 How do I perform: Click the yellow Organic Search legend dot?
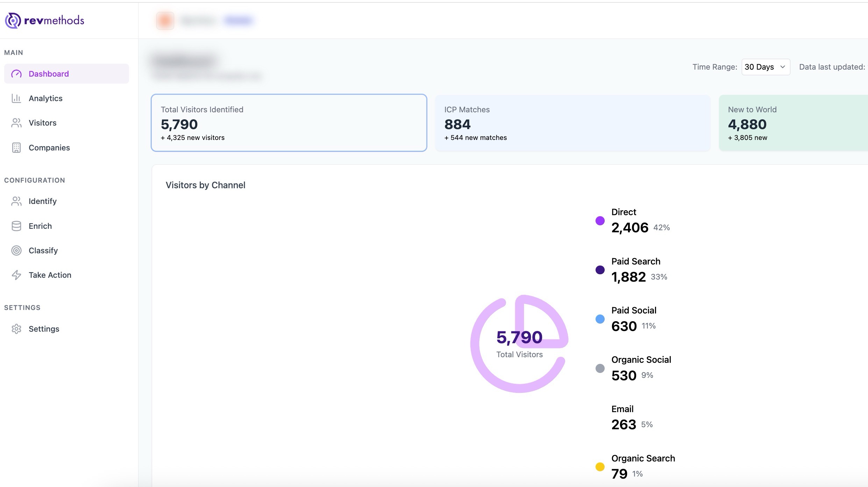coord(600,467)
